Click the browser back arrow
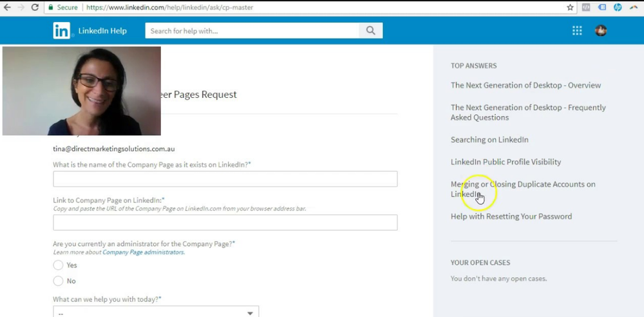 point(7,7)
